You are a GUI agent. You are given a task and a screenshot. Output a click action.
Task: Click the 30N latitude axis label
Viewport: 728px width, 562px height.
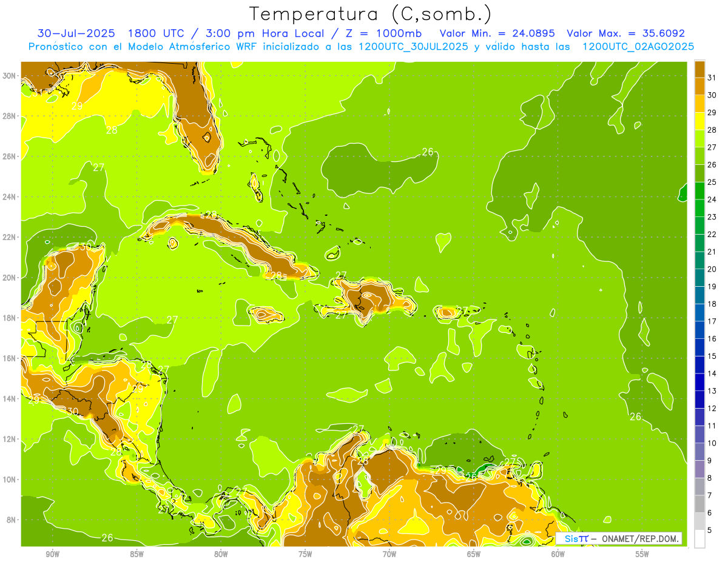(x=10, y=76)
